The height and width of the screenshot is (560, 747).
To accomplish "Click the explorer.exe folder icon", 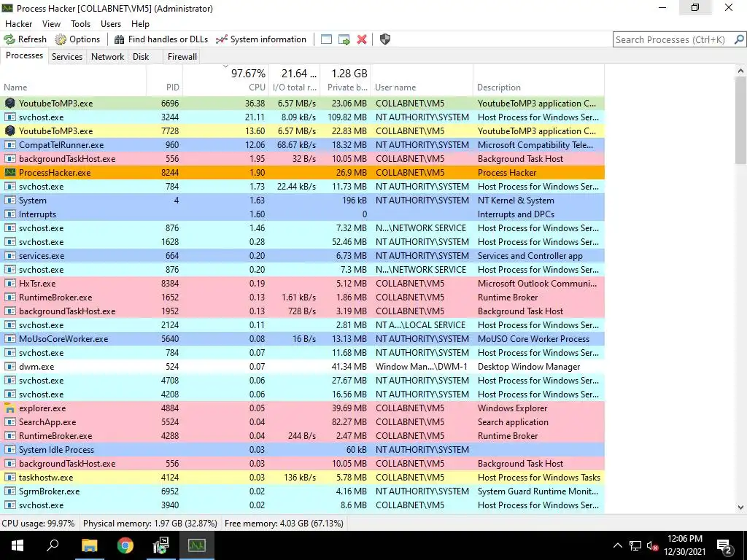I will click(9, 408).
